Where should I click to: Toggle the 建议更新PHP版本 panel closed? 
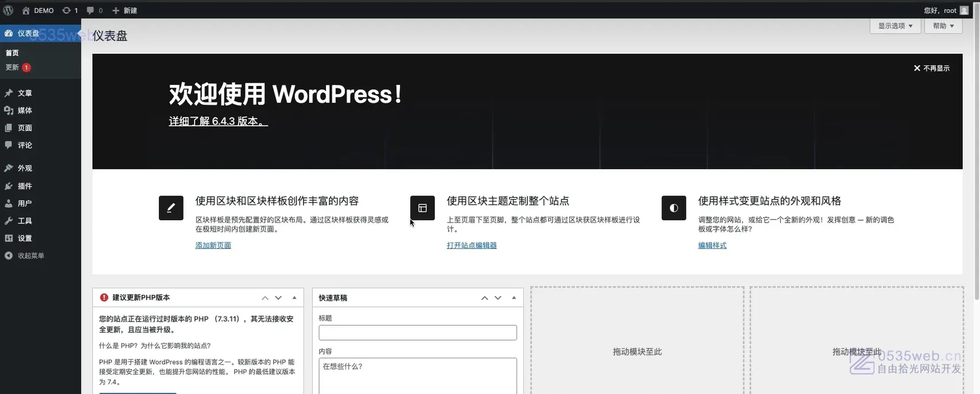(x=294, y=298)
